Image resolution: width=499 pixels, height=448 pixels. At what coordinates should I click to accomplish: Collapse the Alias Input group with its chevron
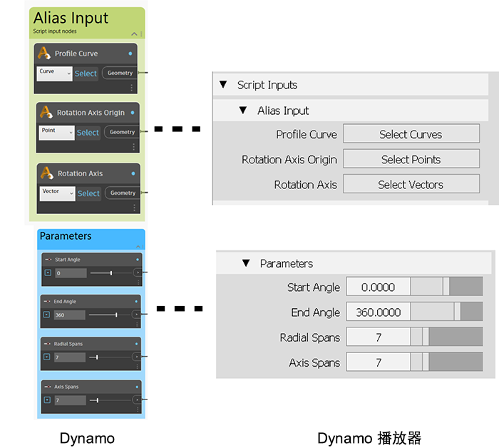tap(134, 34)
